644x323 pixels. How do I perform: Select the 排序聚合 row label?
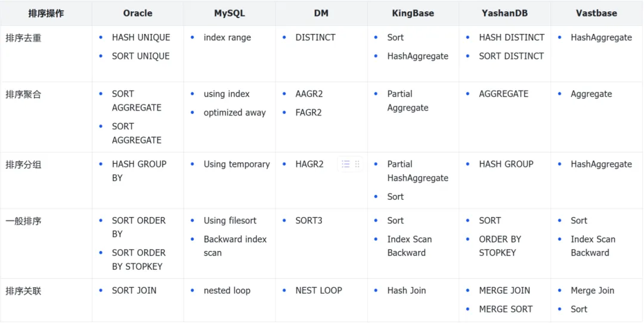coord(23,94)
